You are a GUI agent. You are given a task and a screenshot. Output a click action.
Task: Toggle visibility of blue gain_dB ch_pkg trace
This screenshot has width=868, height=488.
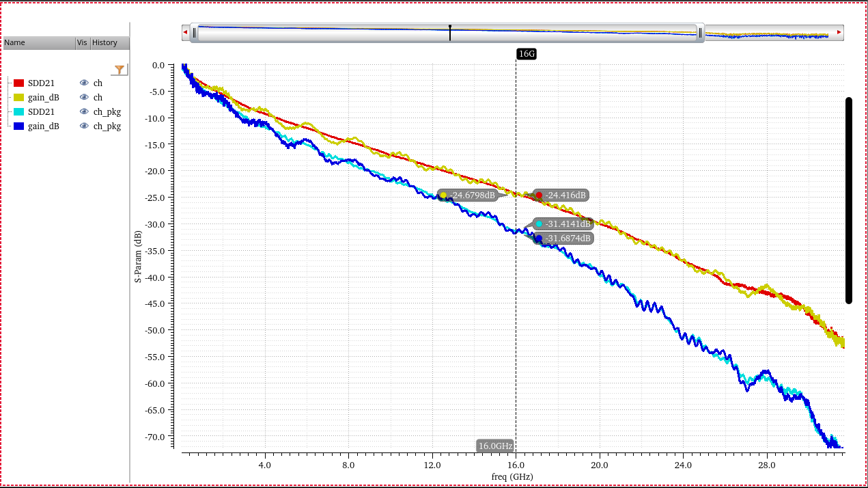pyautogui.click(x=84, y=126)
